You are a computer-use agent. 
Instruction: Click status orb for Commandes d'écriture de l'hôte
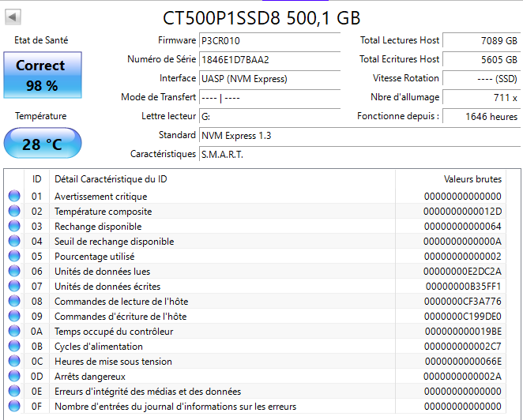point(14,316)
